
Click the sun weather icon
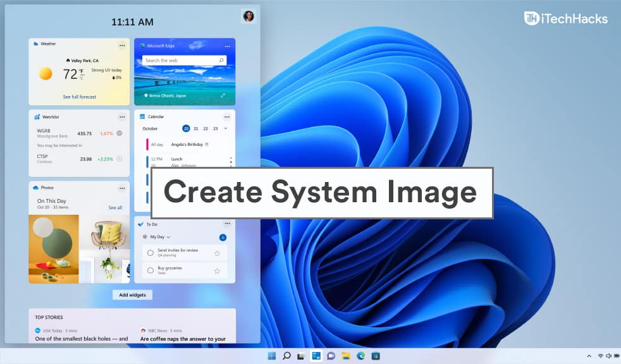coord(46,73)
